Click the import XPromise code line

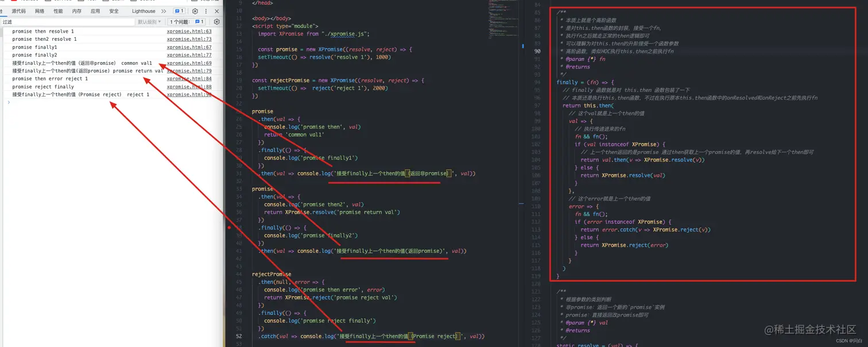[x=313, y=34]
